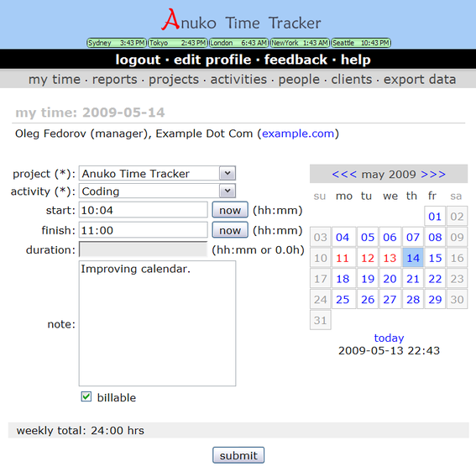Select May 26 in calendar
This screenshot has height=472, width=476.
(368, 300)
